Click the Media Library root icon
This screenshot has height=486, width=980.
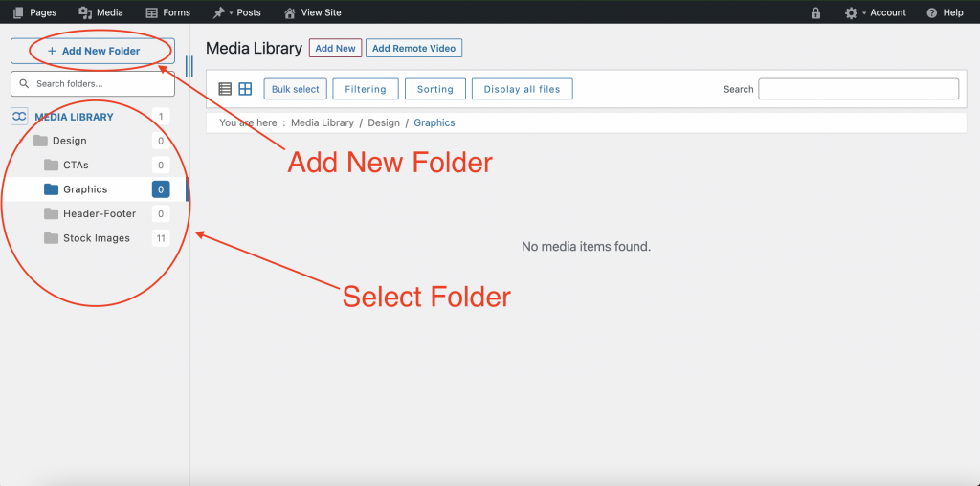19,116
